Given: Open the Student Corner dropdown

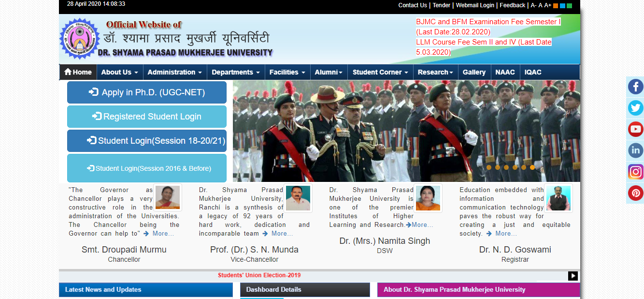Looking at the screenshot, I should 380,72.
